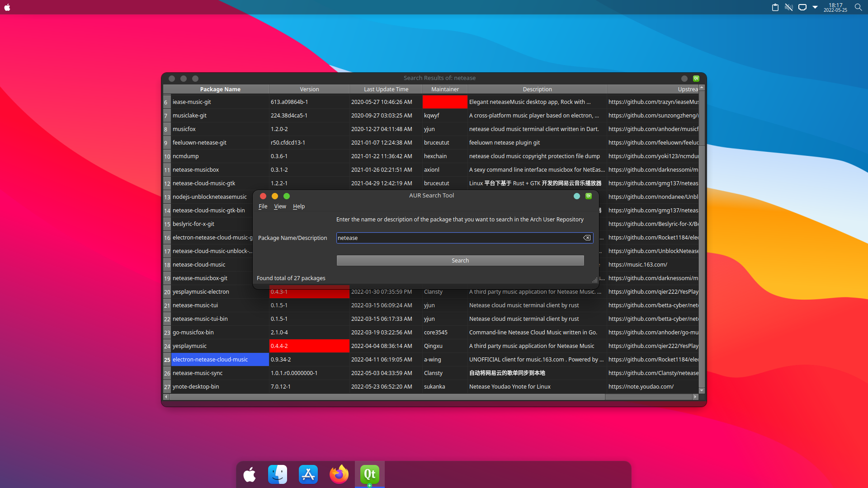Image resolution: width=868 pixels, height=488 pixels.
Task: Select the netease-music-tui-bin package cell
Action: 220,319
